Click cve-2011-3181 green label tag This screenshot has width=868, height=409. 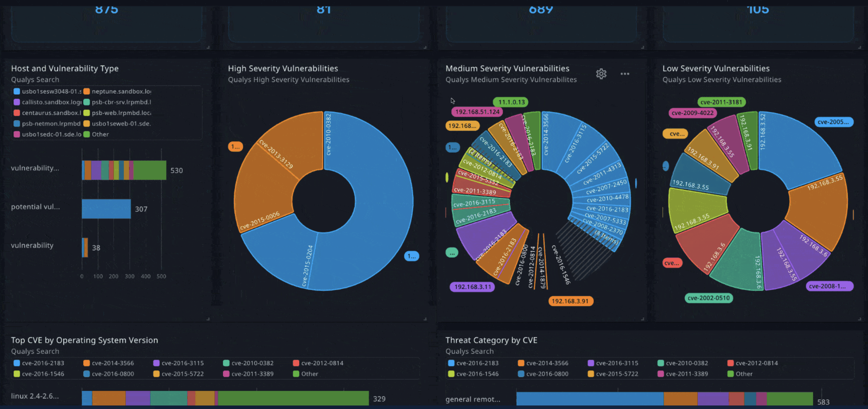click(722, 102)
